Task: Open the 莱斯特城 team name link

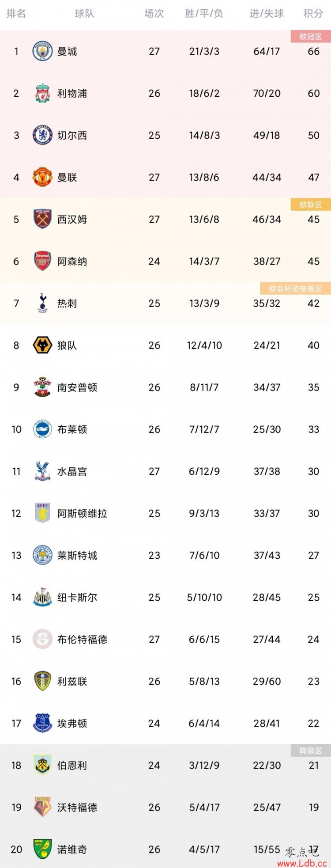Action: click(77, 555)
